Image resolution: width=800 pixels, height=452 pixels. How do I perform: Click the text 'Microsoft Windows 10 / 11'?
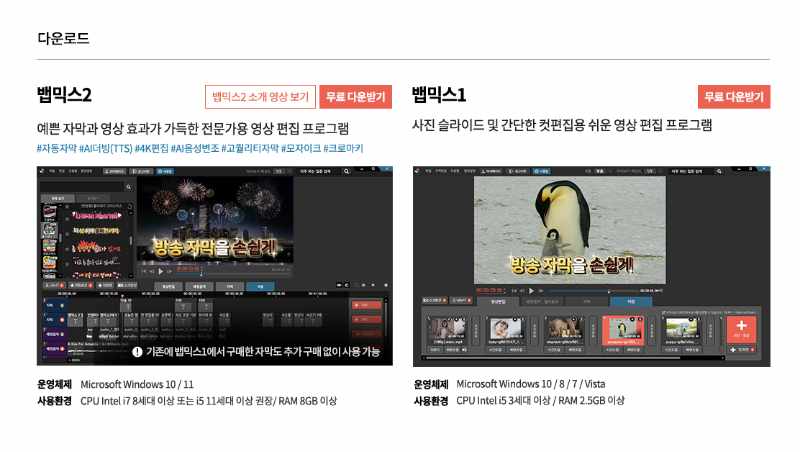[x=137, y=384]
